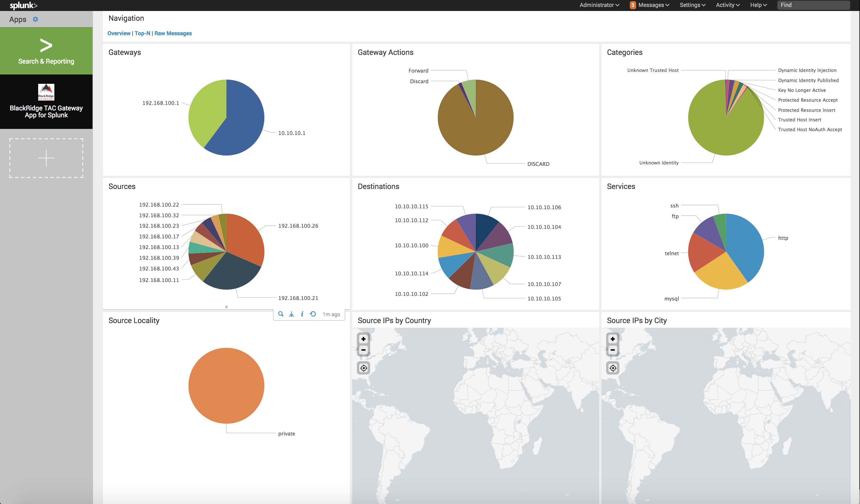Click the export download icon
The width and height of the screenshot is (860, 504).
click(291, 314)
